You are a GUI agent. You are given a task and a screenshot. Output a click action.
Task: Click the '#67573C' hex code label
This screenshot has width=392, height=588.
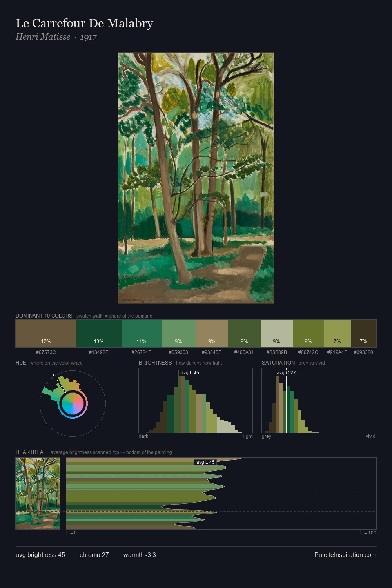pos(46,352)
